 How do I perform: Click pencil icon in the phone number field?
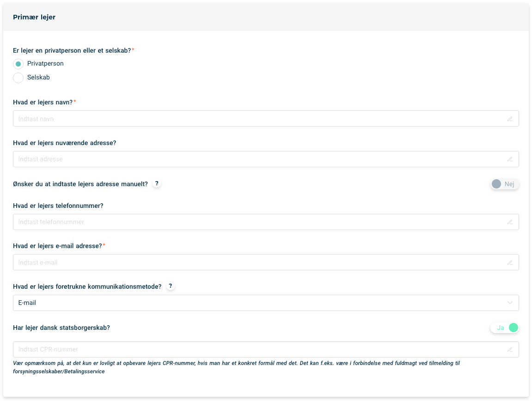(x=510, y=222)
